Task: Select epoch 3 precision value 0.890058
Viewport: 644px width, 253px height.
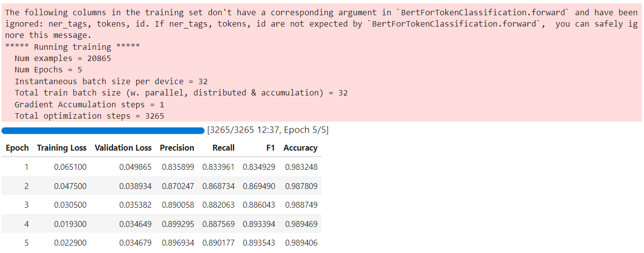Action: click(178, 205)
